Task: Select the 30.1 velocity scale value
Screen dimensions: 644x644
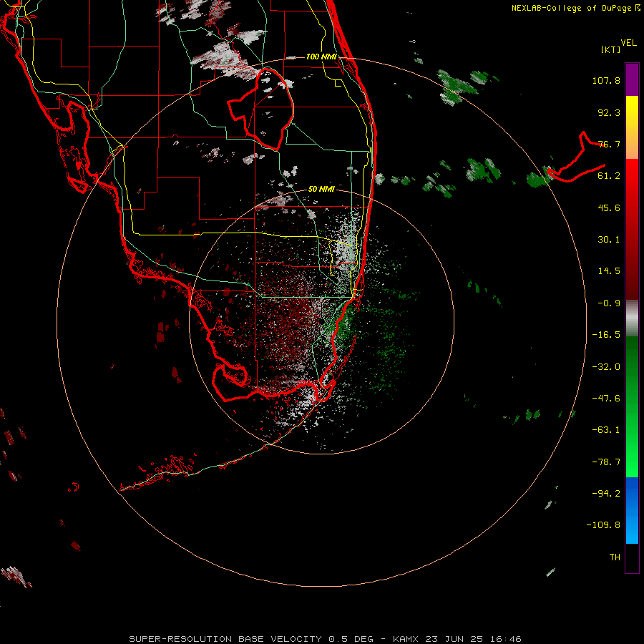Action: 609,240
